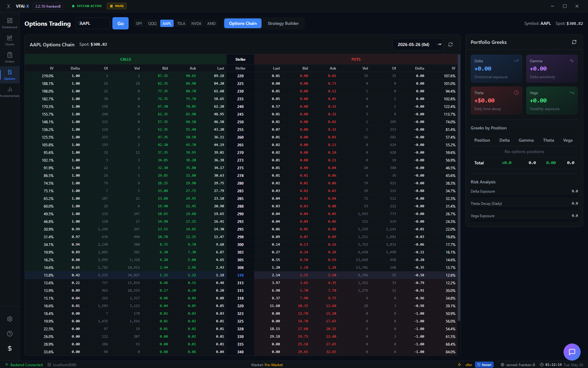
Task: Click the Theta +$0.00 value
Action: (x=484, y=101)
